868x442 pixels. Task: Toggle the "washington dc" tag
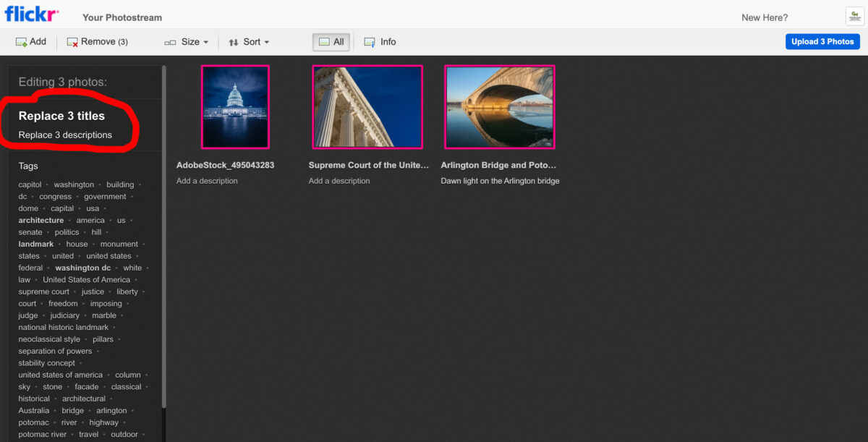(x=82, y=268)
